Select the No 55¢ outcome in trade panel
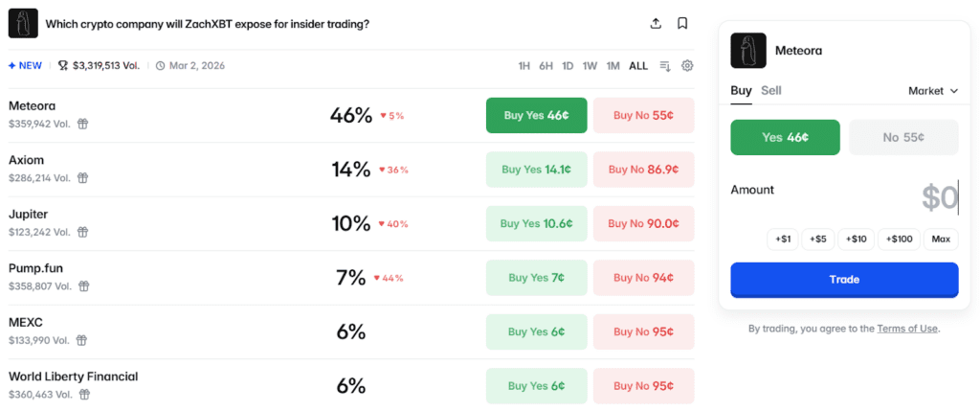Screen dimensions: 980x411 903,137
